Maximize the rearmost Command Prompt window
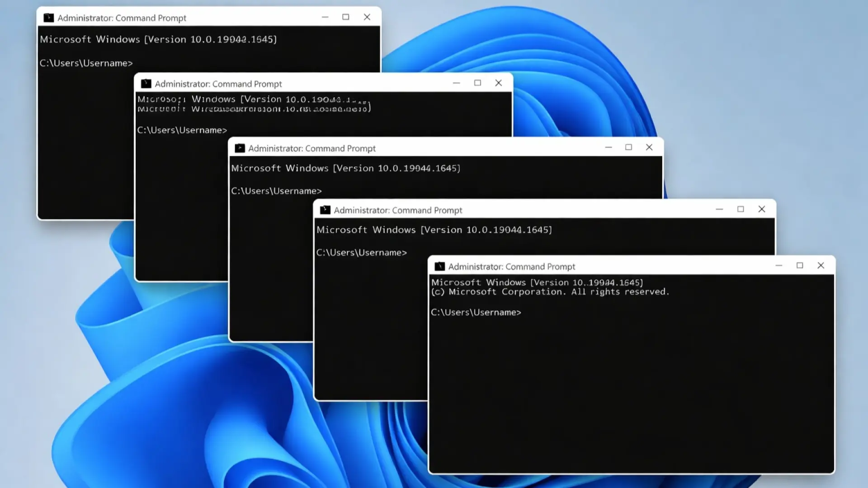The height and width of the screenshot is (488, 868). coord(346,17)
